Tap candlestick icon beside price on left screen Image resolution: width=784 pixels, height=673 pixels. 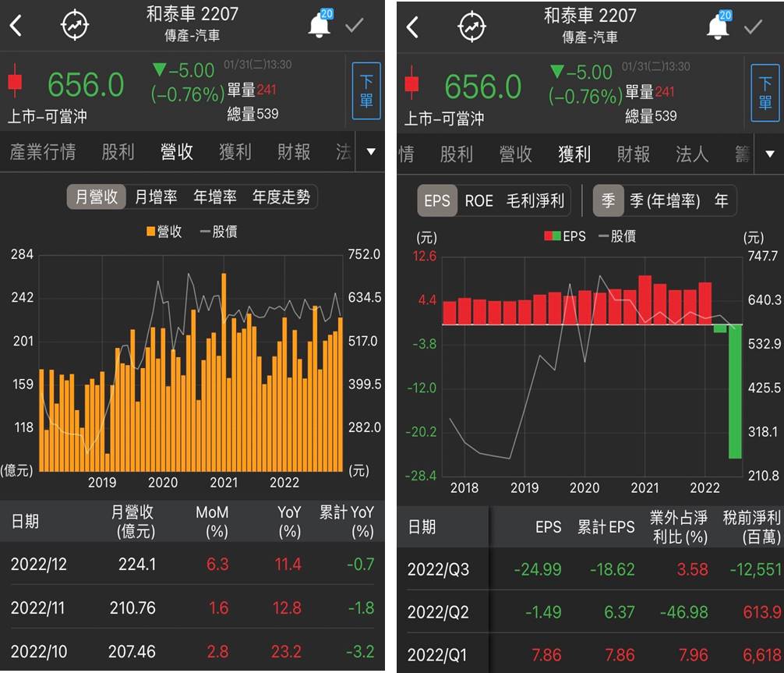(14, 83)
